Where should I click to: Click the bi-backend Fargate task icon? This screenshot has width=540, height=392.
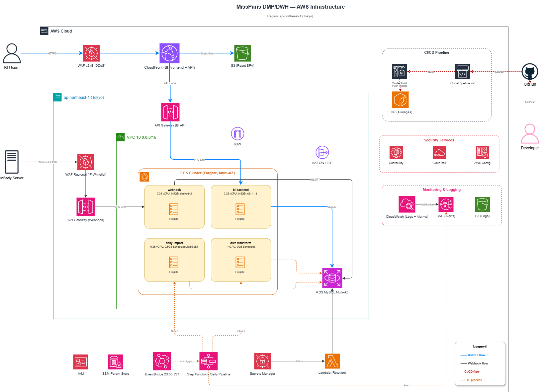[x=240, y=209]
